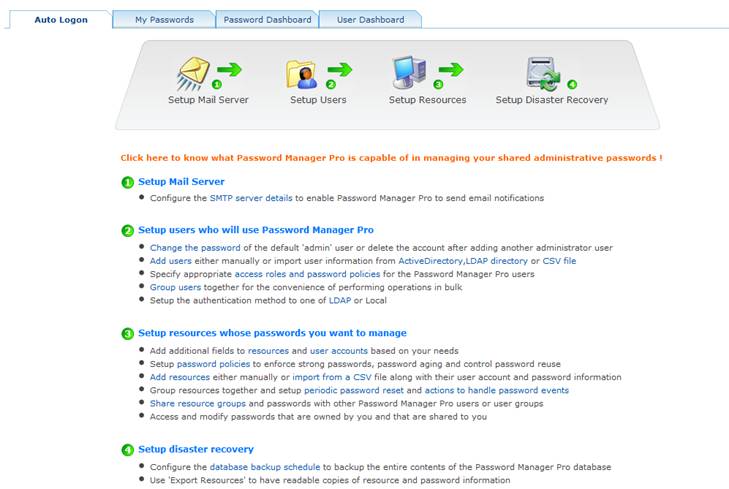The width and height of the screenshot is (729, 489).
Task: Click green arrow after the mail server icon
Action: point(229,70)
